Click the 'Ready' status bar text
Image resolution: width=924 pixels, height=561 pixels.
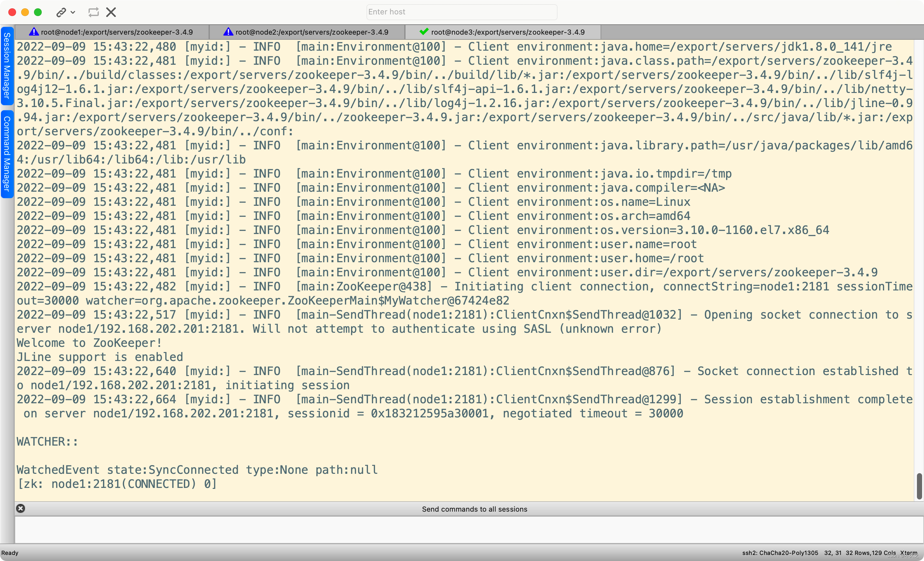click(10, 553)
